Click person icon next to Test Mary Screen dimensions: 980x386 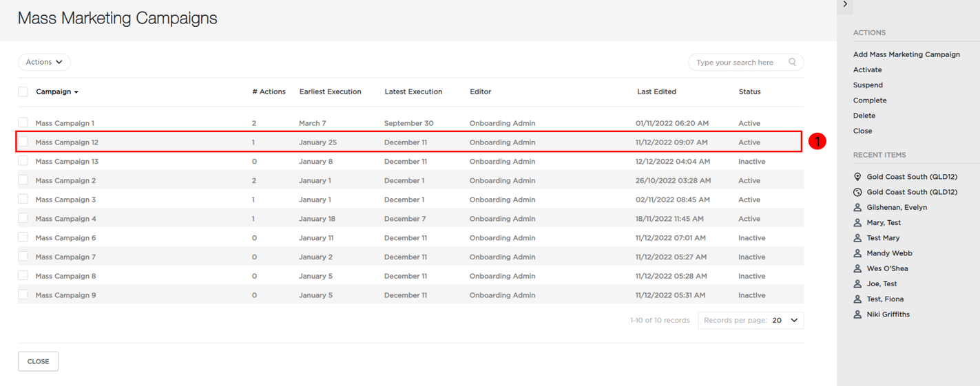coord(857,238)
